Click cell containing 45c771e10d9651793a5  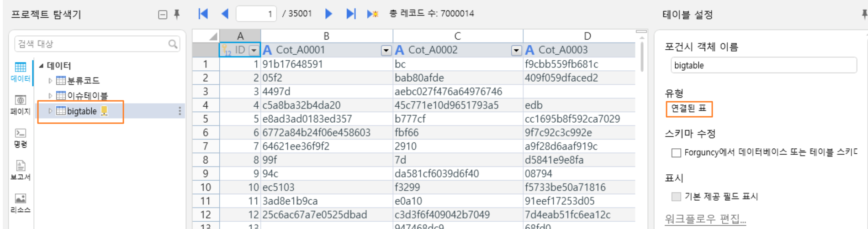point(458,105)
